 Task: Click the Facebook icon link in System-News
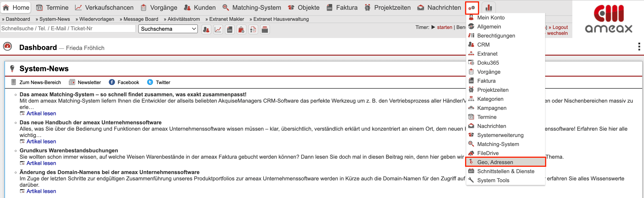pyautogui.click(x=112, y=82)
